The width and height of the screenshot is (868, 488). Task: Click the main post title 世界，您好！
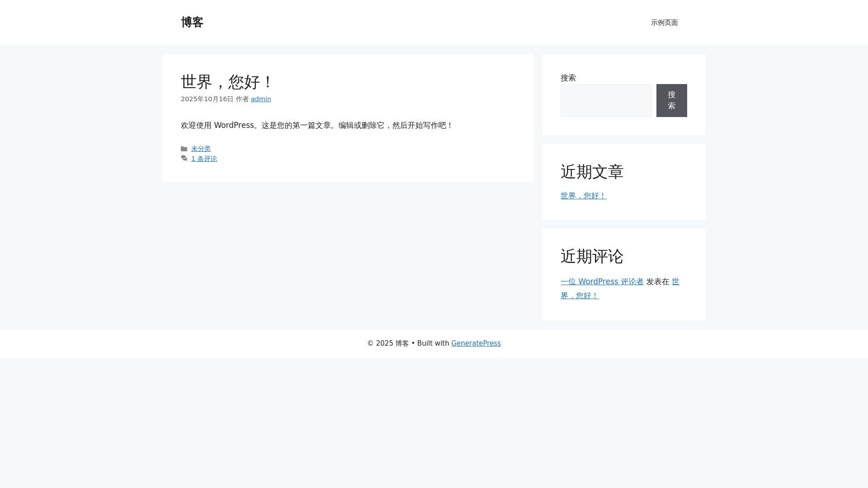[227, 82]
